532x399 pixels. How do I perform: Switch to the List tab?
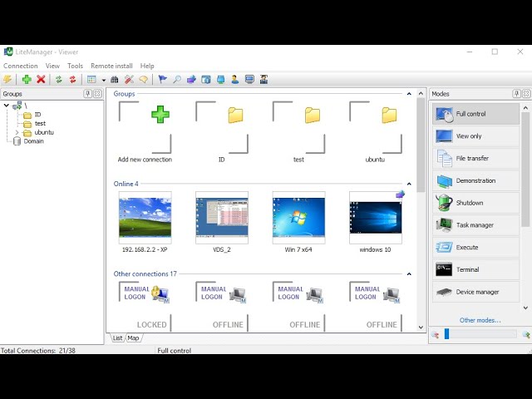tap(117, 338)
